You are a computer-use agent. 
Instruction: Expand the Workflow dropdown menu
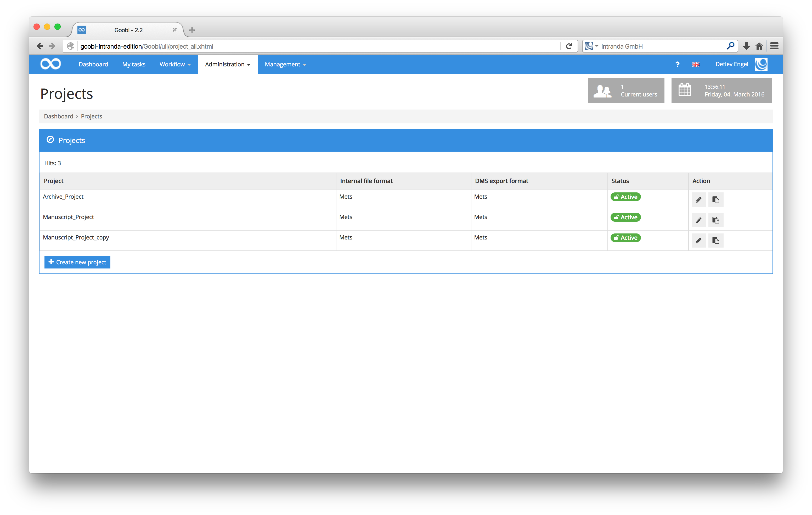point(175,64)
